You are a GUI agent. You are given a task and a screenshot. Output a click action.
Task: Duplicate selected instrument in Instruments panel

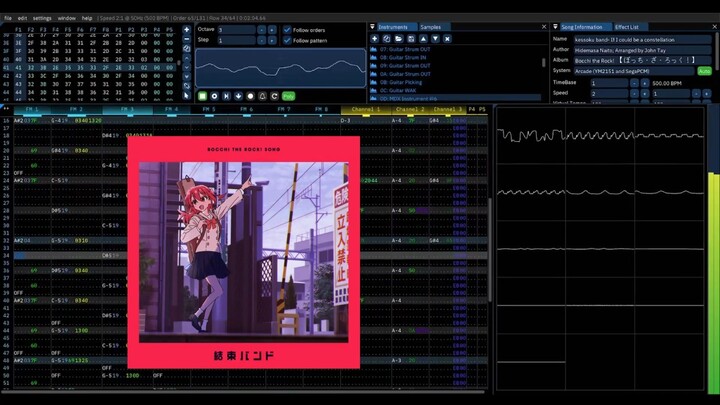pos(387,39)
